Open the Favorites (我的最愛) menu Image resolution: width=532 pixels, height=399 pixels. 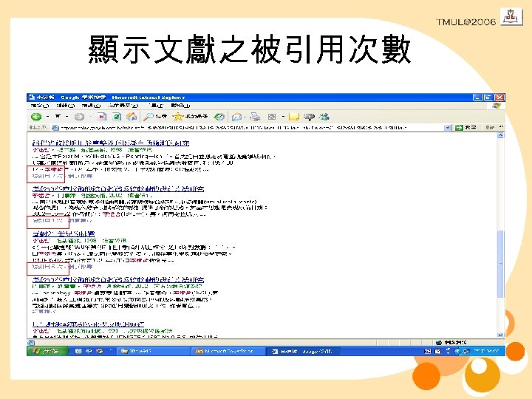point(123,106)
